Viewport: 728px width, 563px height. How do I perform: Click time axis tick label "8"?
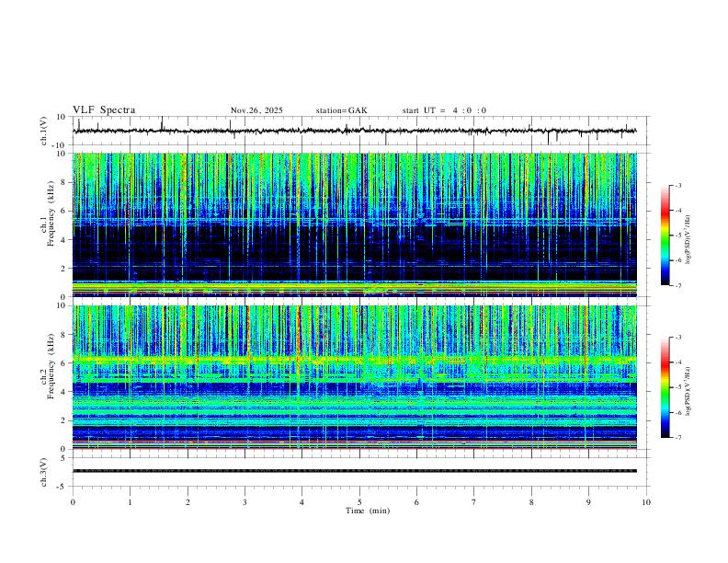(531, 502)
